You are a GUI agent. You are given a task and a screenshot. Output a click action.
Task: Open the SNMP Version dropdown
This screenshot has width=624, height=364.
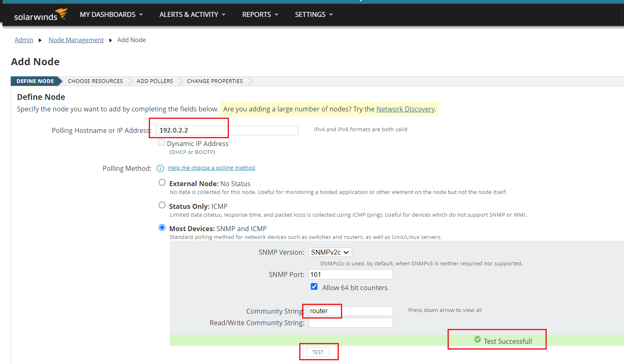[x=330, y=252]
